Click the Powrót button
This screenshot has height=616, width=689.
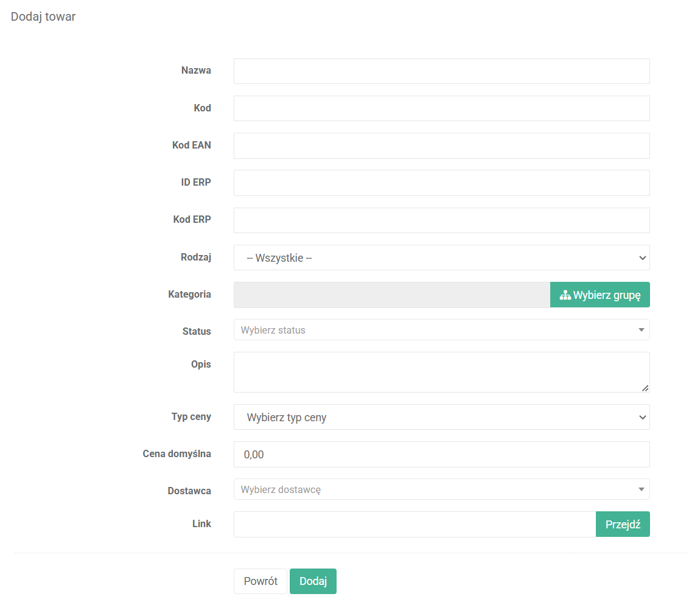point(260,581)
